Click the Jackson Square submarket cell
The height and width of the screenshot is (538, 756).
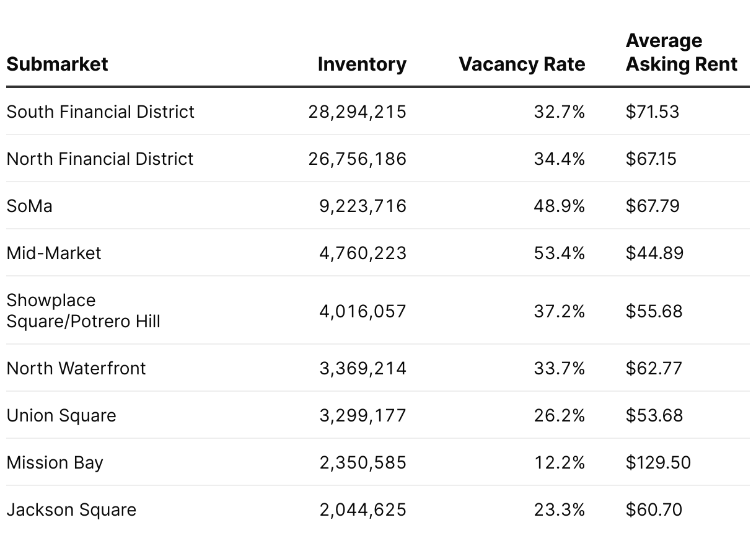click(x=71, y=509)
